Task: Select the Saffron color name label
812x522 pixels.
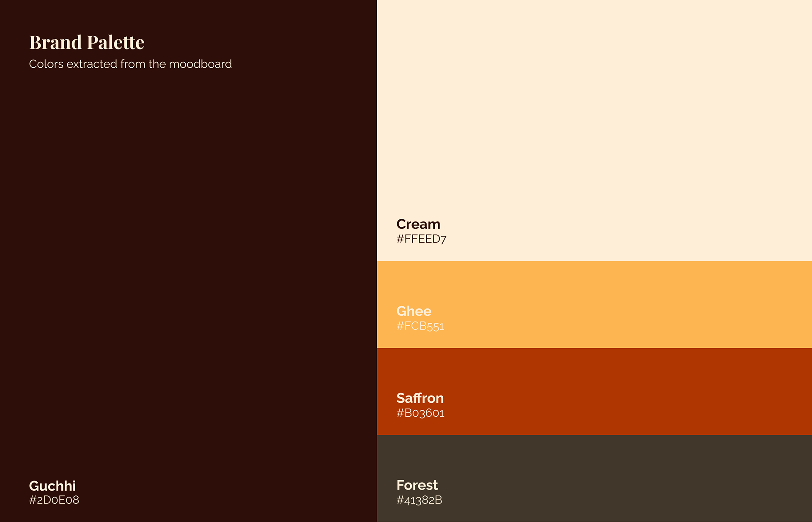Action: pyautogui.click(x=420, y=398)
